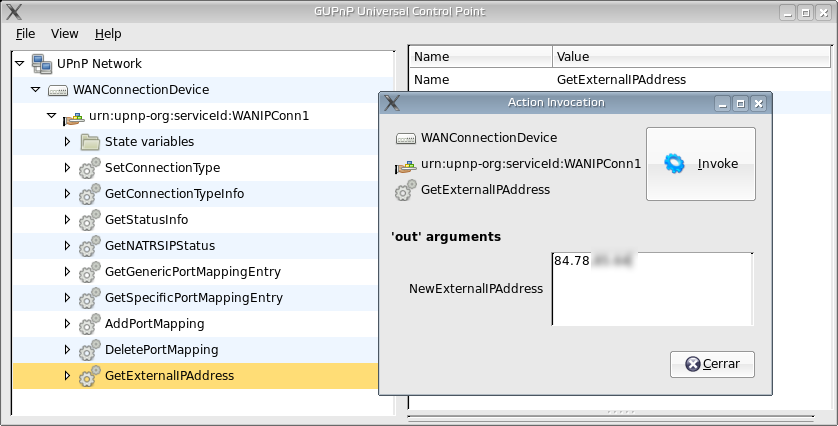Minimize the Action Invocation dialog
Image resolution: width=838 pixels, height=426 pixels.
[x=723, y=104]
